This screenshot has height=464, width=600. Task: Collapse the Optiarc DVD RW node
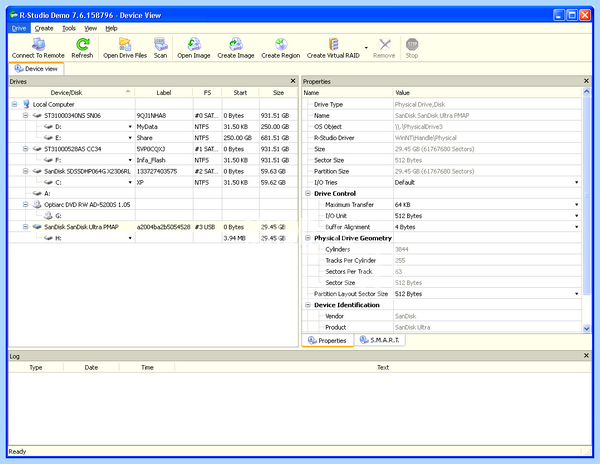(x=26, y=205)
